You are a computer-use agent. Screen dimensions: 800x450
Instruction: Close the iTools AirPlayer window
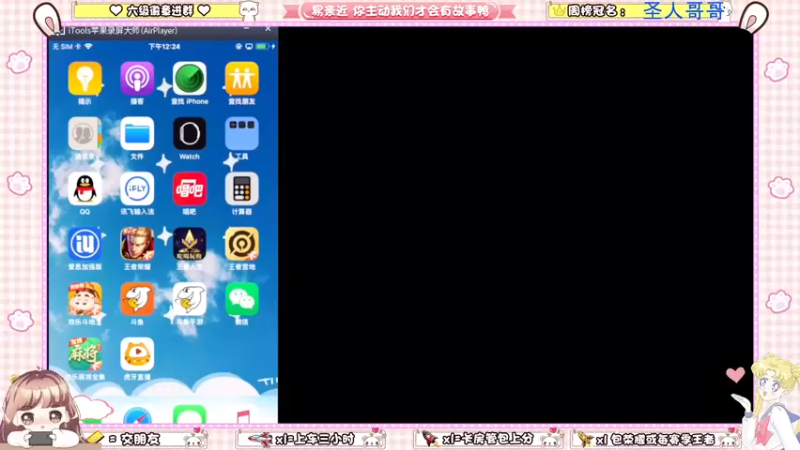pos(268,30)
